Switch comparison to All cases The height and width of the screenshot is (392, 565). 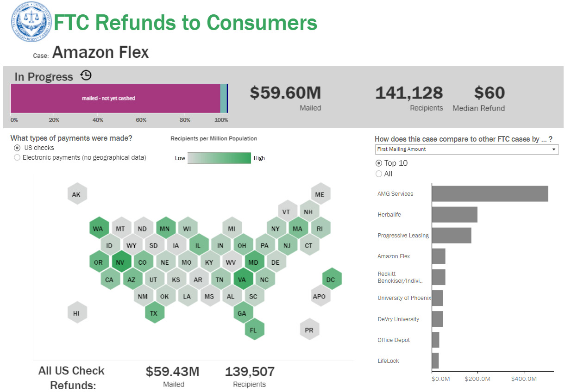point(379,174)
